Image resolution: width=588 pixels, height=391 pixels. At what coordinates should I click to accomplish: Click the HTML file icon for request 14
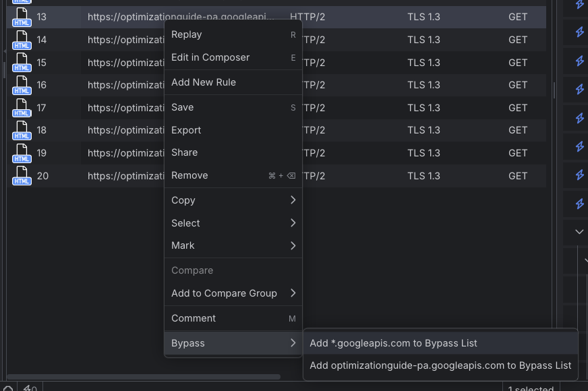(22, 40)
